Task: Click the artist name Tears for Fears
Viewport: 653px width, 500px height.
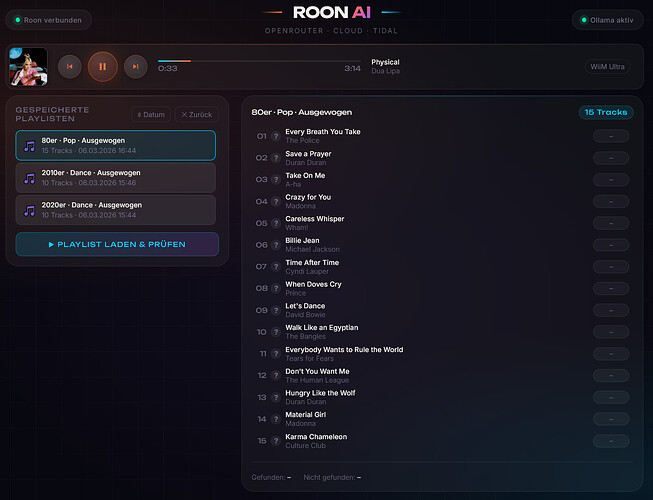Action: pos(309,358)
